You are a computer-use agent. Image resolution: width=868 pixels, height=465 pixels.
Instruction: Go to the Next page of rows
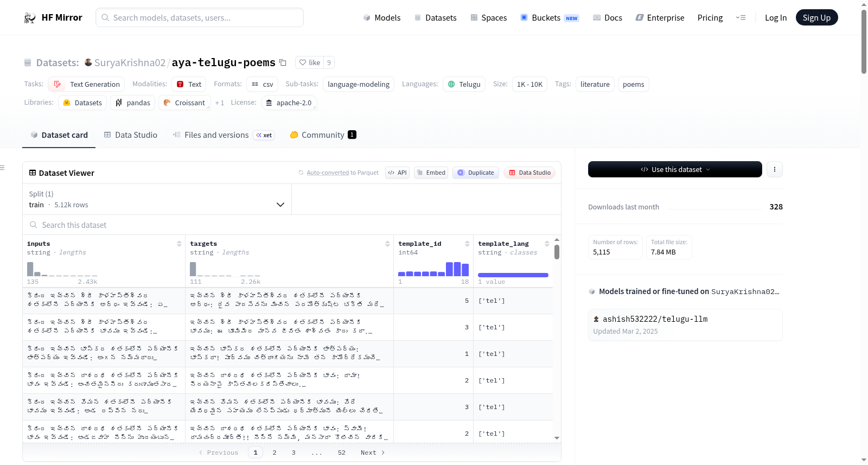pos(373,453)
